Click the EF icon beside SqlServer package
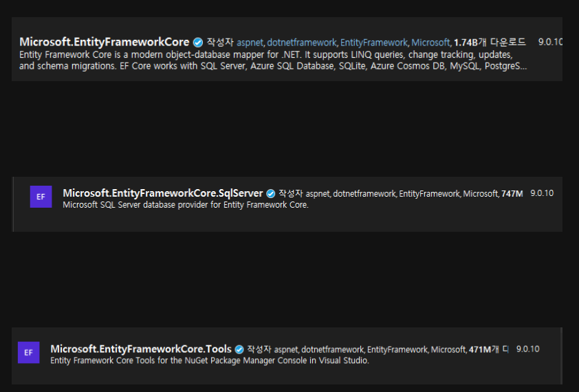Viewport: 579px width, 392px height. click(41, 197)
